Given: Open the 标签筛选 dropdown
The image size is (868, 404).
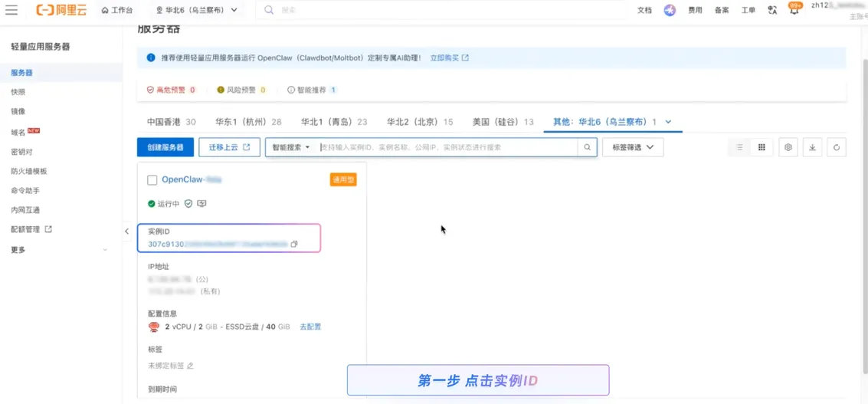Looking at the screenshot, I should (x=633, y=147).
